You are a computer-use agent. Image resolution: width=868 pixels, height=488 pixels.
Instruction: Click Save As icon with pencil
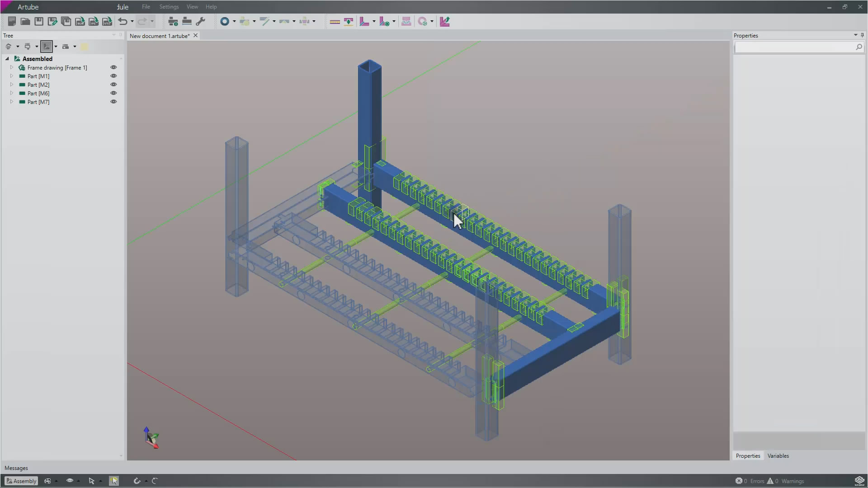52,21
